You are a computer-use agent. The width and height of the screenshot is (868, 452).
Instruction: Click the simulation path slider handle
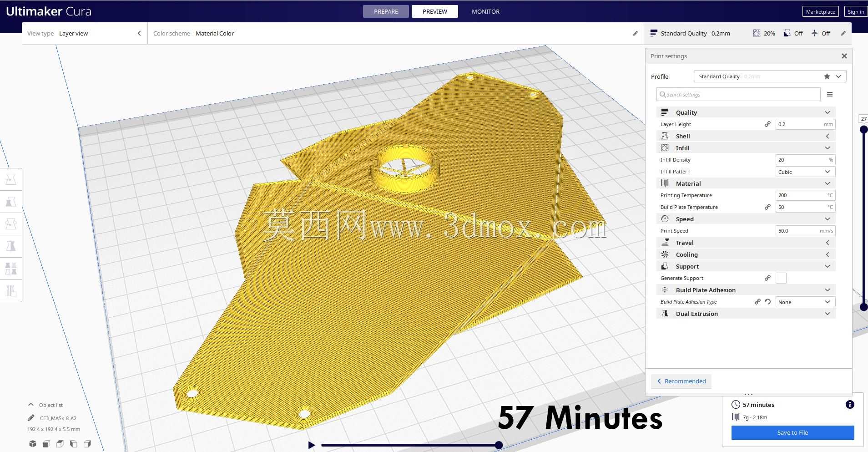499,445
